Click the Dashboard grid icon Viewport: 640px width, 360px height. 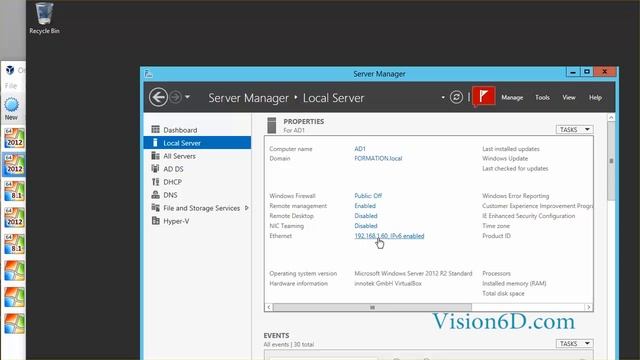pyautogui.click(x=156, y=129)
